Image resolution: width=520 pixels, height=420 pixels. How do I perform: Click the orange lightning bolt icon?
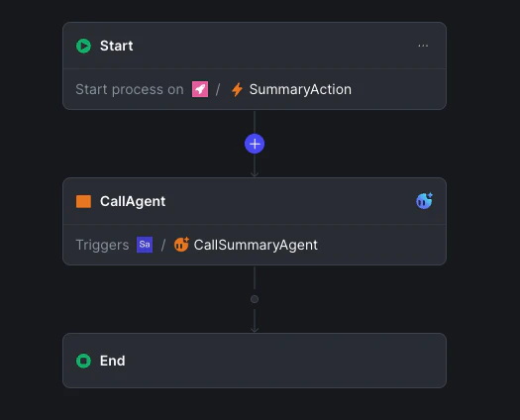(x=237, y=89)
